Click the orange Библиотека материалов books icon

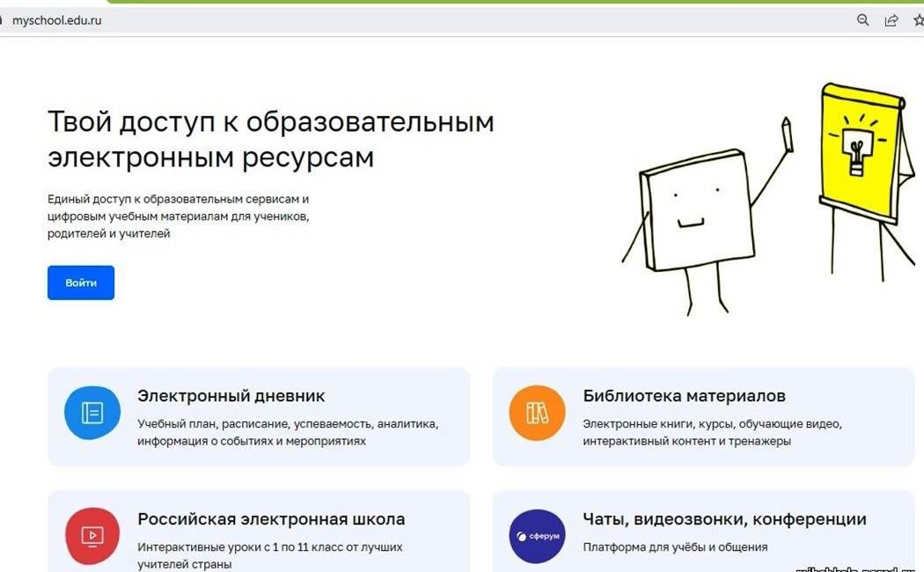[537, 413]
